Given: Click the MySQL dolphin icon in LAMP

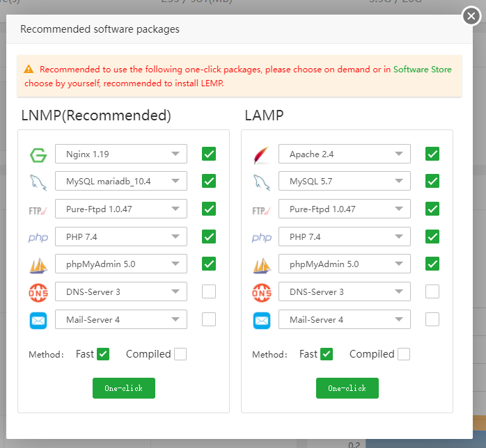Looking at the screenshot, I should click(262, 182).
